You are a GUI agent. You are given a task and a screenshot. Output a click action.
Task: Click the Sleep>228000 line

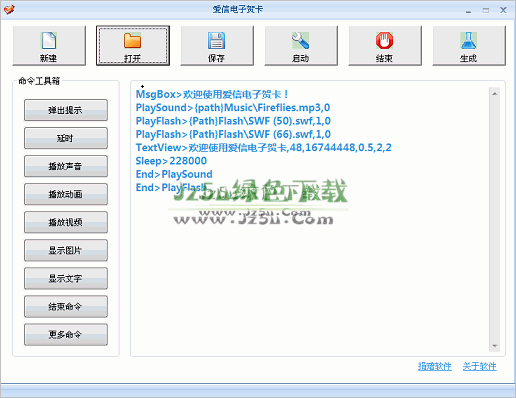(171, 161)
